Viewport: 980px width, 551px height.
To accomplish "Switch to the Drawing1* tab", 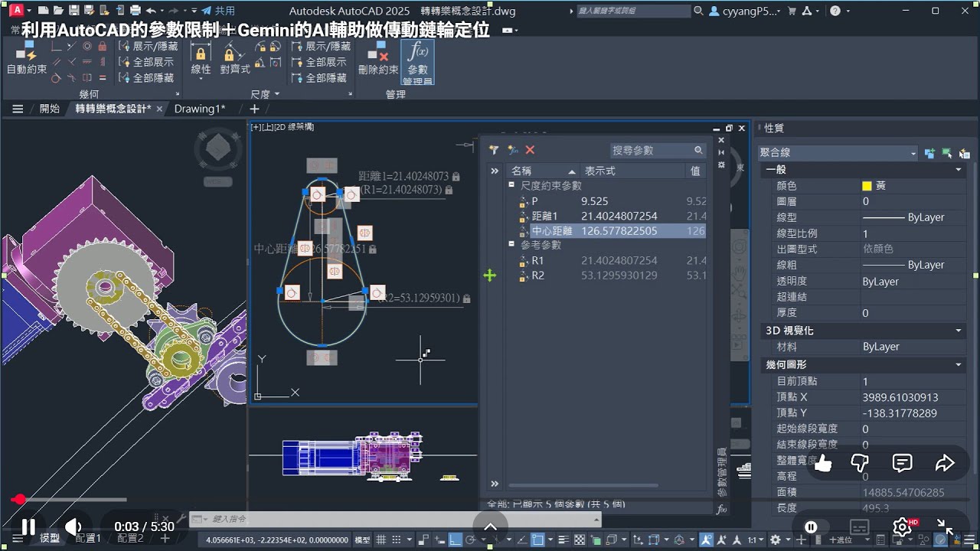I will coord(200,109).
